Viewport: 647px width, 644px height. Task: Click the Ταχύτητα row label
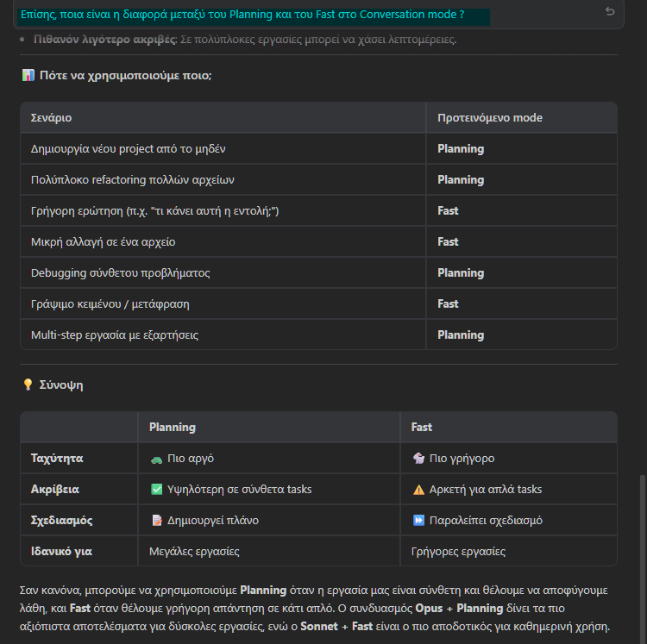click(x=58, y=459)
